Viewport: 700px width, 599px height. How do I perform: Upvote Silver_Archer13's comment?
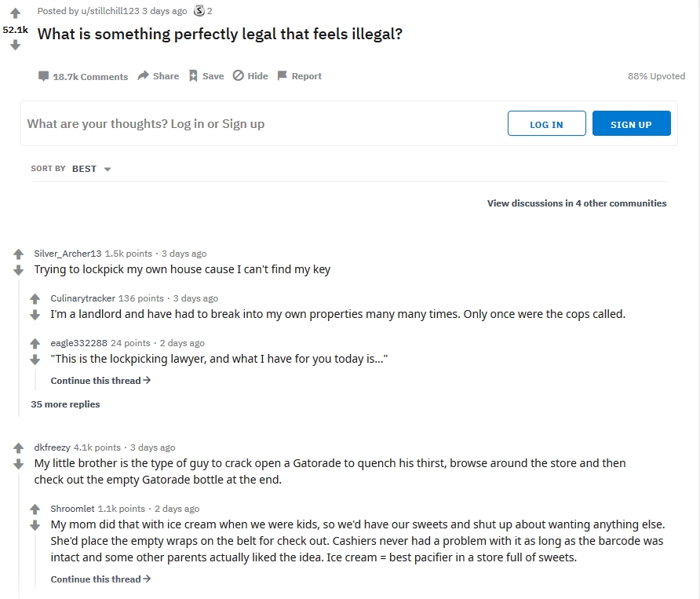pos(19,254)
